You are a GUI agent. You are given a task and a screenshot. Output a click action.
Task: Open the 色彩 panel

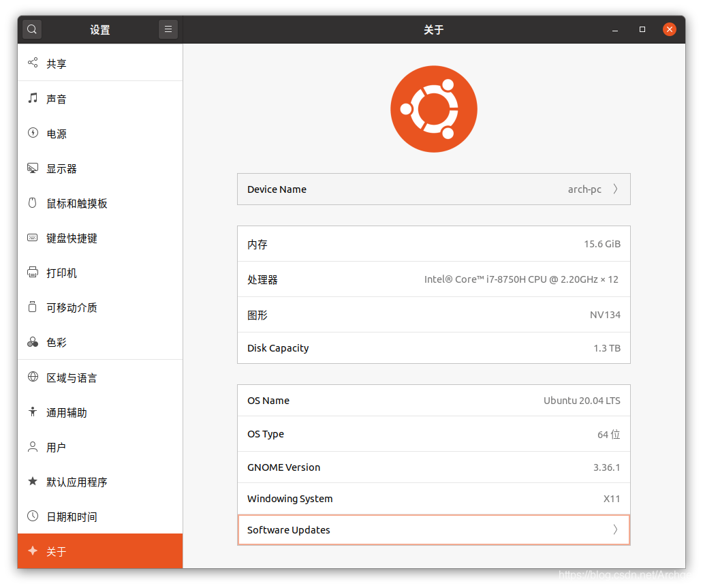click(x=100, y=343)
